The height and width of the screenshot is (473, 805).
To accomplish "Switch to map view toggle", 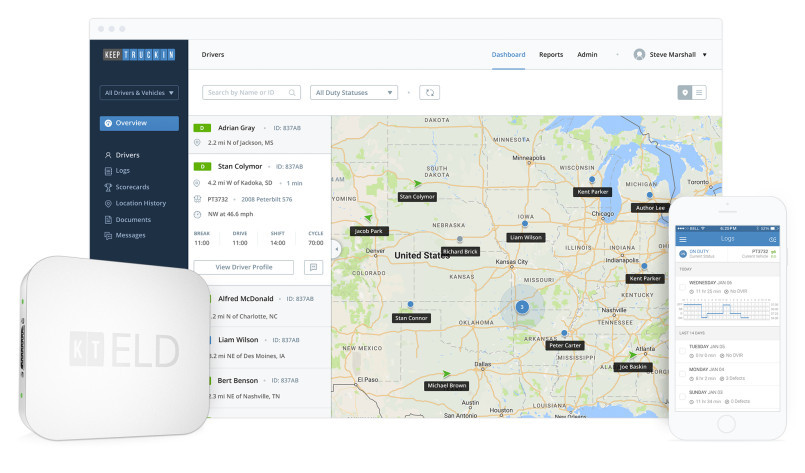I will click(685, 93).
